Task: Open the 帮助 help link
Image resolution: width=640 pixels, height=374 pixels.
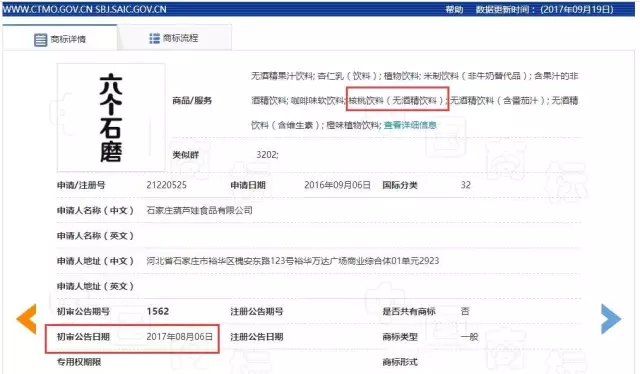Action: click(454, 9)
